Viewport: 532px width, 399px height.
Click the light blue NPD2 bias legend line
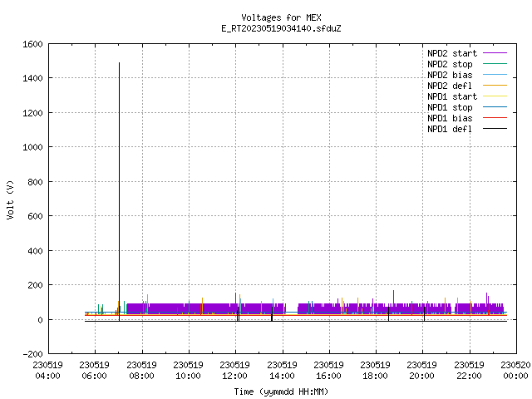(x=495, y=75)
